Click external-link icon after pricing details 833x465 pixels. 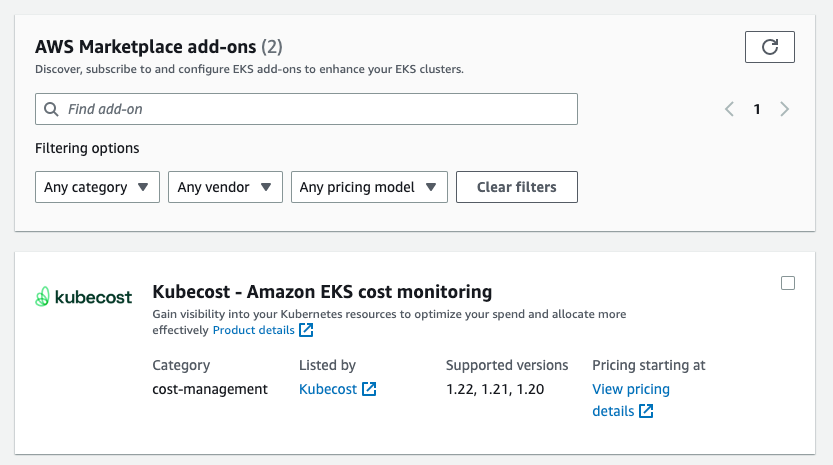(x=646, y=411)
